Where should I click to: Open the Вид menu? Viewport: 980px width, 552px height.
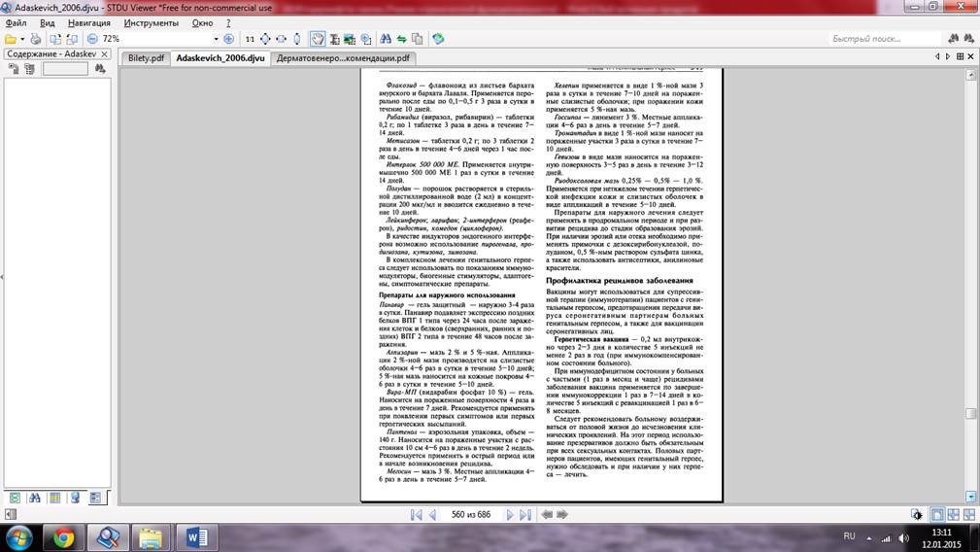click(x=47, y=23)
